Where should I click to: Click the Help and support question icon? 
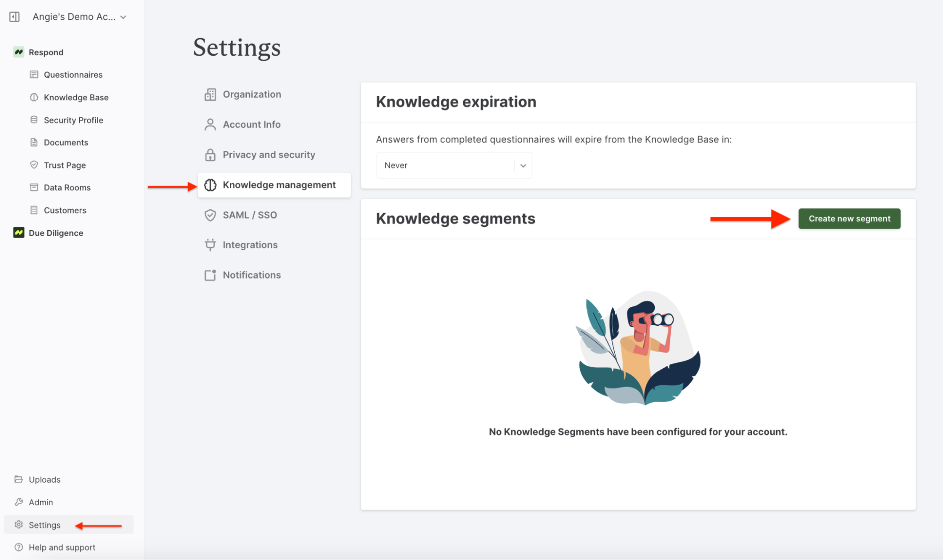pyautogui.click(x=19, y=547)
